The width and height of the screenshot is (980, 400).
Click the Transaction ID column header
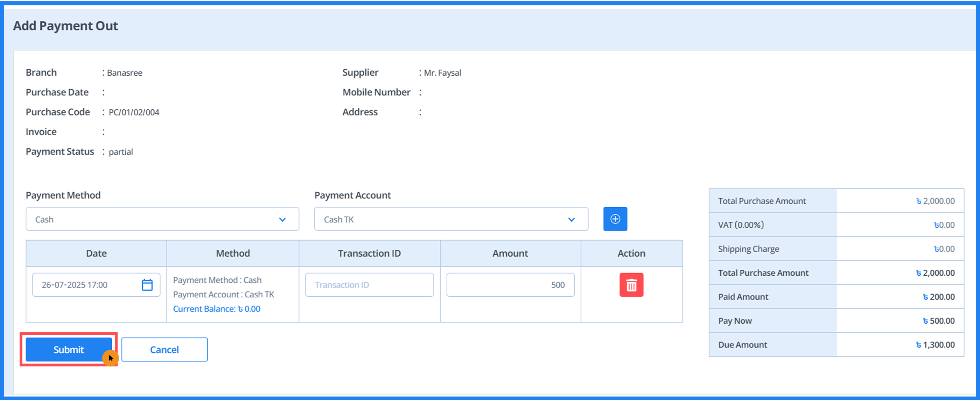click(369, 253)
